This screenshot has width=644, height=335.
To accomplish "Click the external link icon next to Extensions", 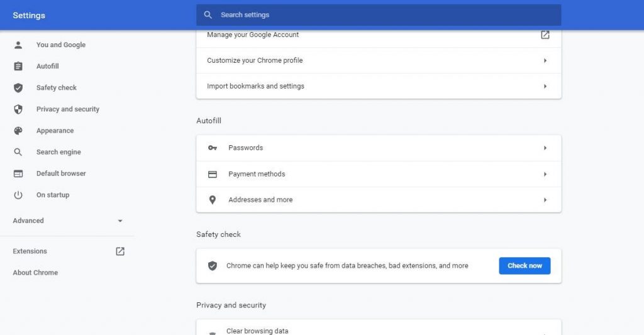I will click(120, 251).
